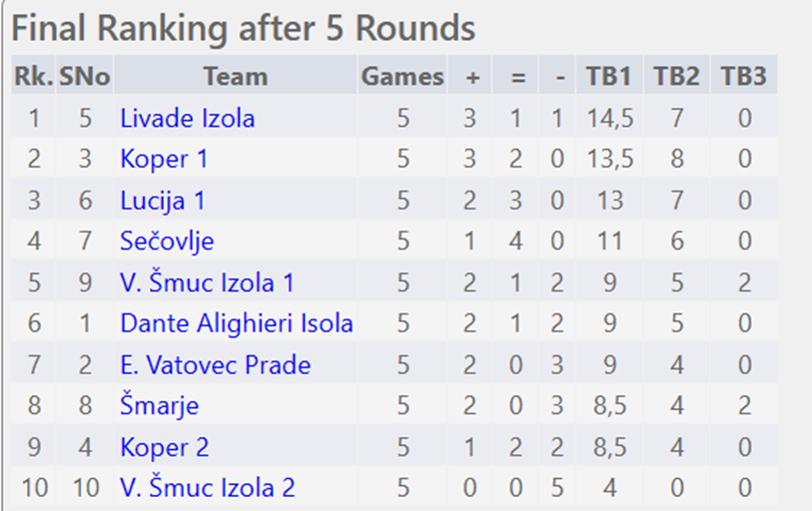
Task: Select the Šmarje team link
Action: click(x=159, y=406)
